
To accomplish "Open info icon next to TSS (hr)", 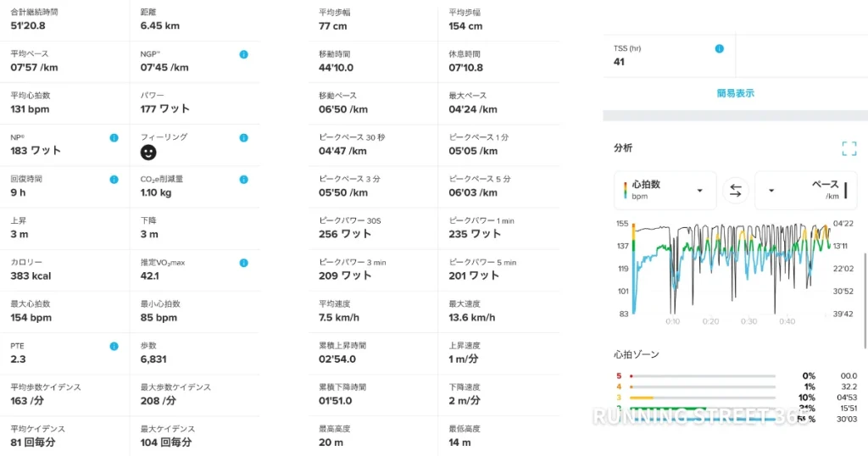I will [719, 48].
